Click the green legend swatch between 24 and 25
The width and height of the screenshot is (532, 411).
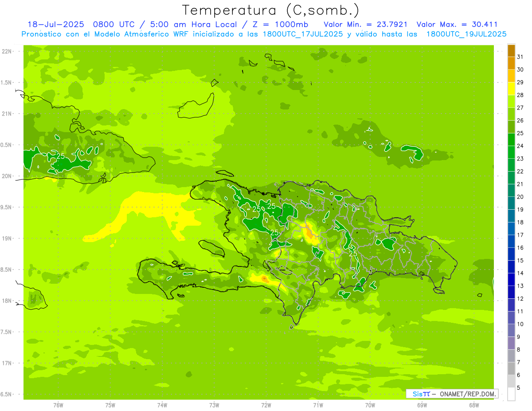pos(511,139)
